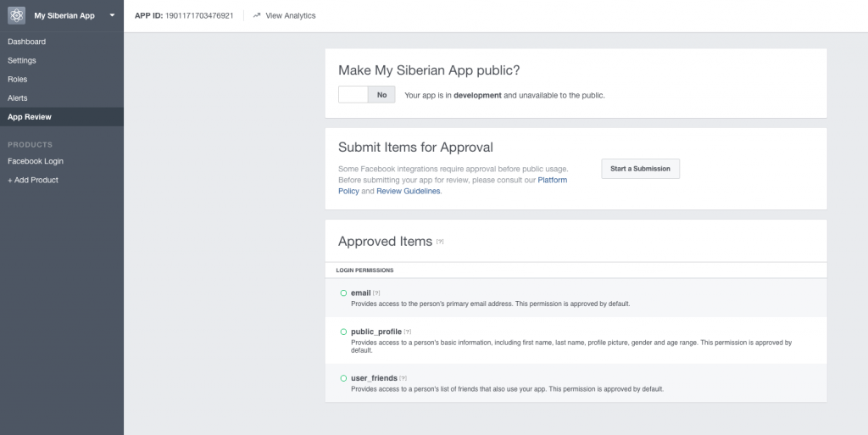Open the My Siberian App dropdown arrow
Image resolution: width=868 pixels, height=435 pixels.
point(112,15)
